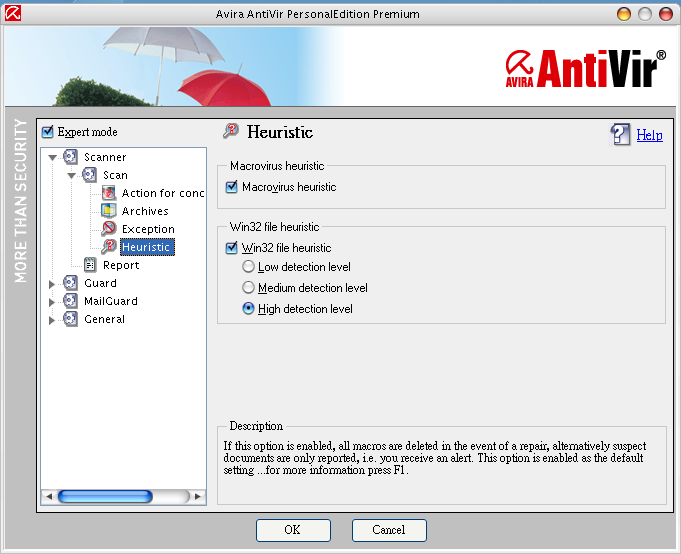Select High detection level radio button
The image size is (681, 554).
pyautogui.click(x=248, y=309)
